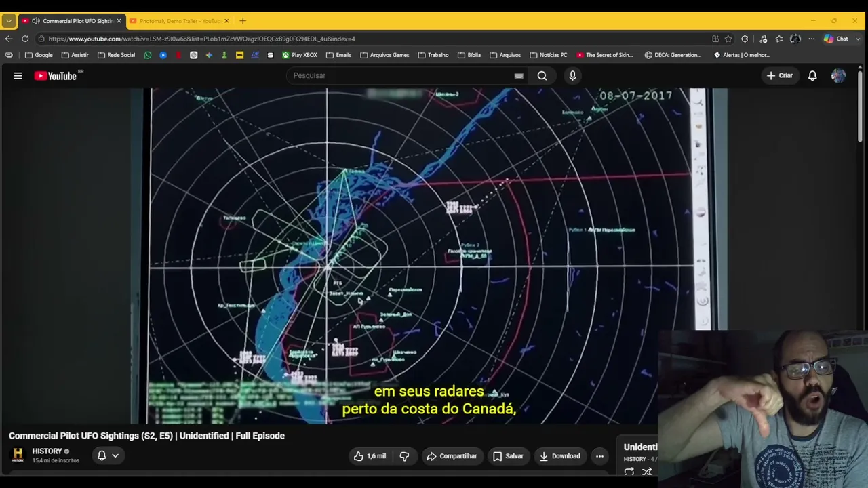The height and width of the screenshot is (488, 868).
Task: Click the Compartilhar share button
Action: (452, 456)
